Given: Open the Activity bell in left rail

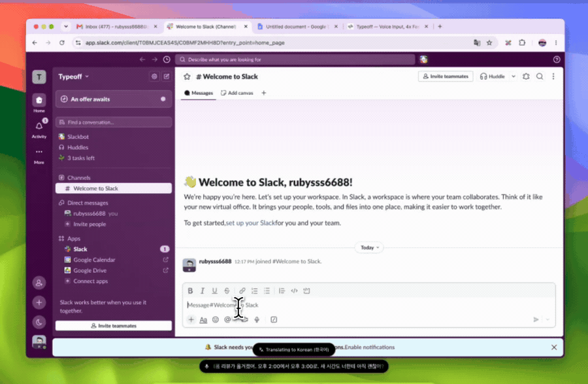Looking at the screenshot, I should [39, 129].
